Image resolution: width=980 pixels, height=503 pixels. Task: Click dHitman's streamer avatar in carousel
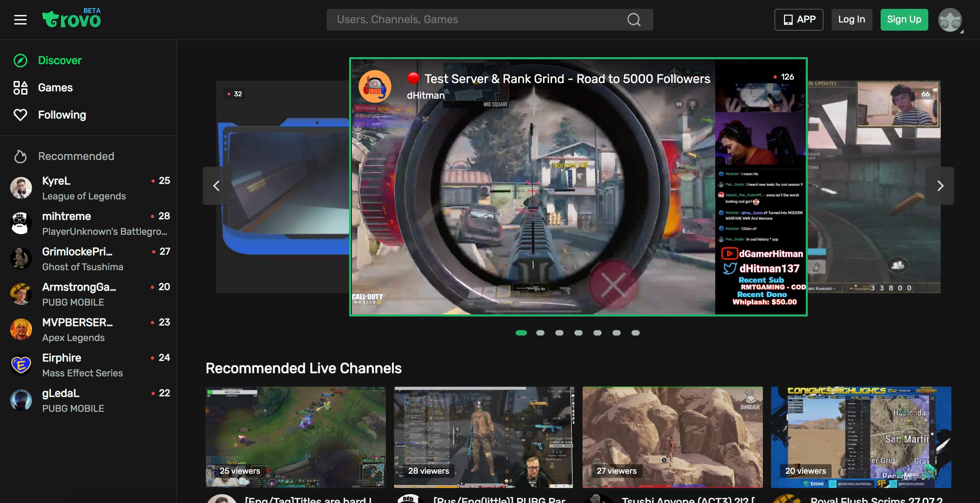click(375, 86)
